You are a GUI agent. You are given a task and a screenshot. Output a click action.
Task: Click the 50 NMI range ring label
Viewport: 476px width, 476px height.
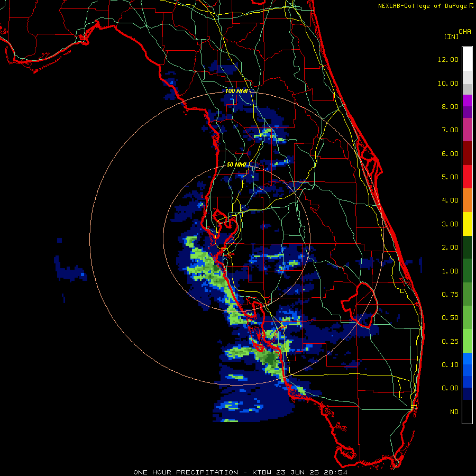click(x=236, y=164)
